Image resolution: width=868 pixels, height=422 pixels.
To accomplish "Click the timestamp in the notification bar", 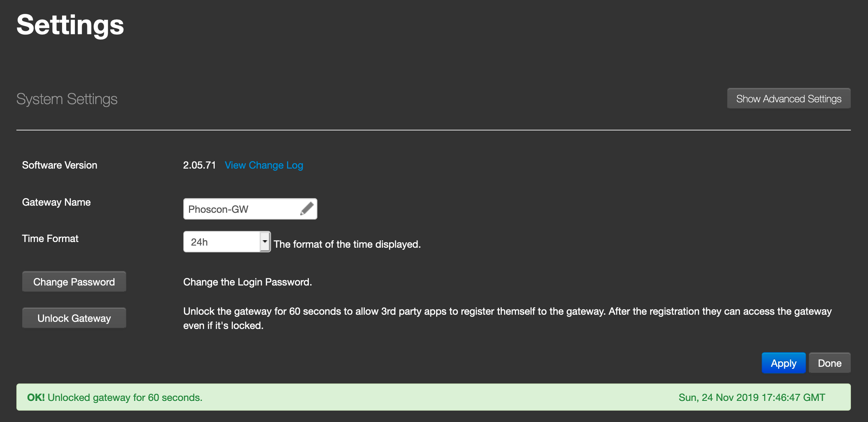I will tap(752, 397).
